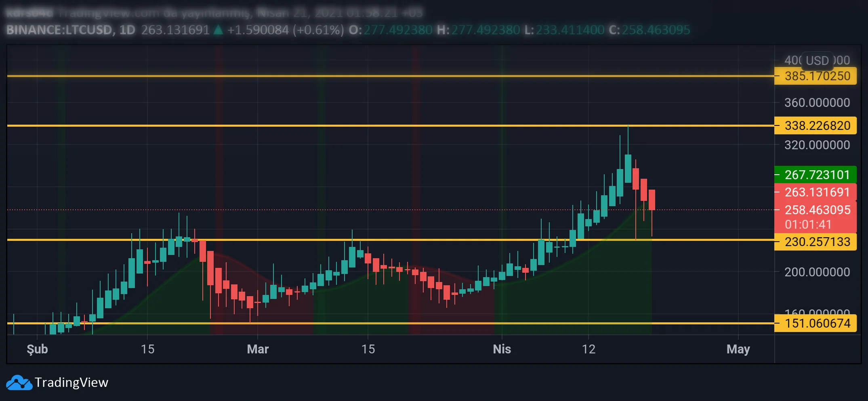Image resolution: width=868 pixels, height=401 pixels.
Task: Click the Nis date label
Action: [x=502, y=349]
